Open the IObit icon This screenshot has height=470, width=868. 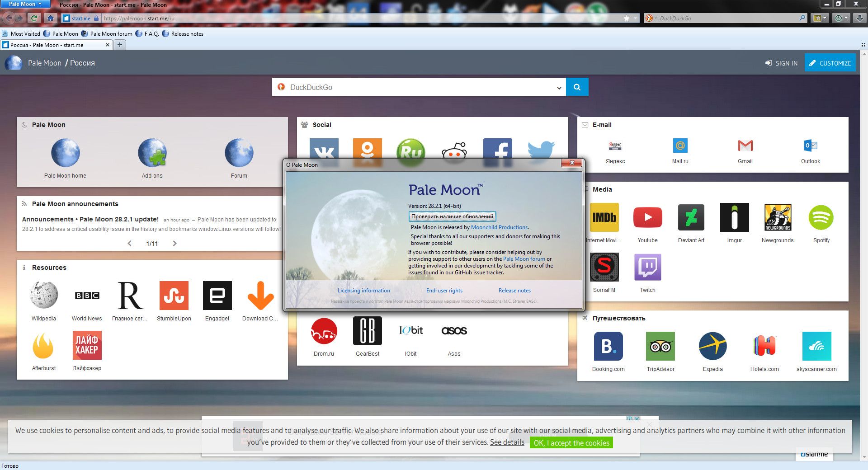point(410,331)
